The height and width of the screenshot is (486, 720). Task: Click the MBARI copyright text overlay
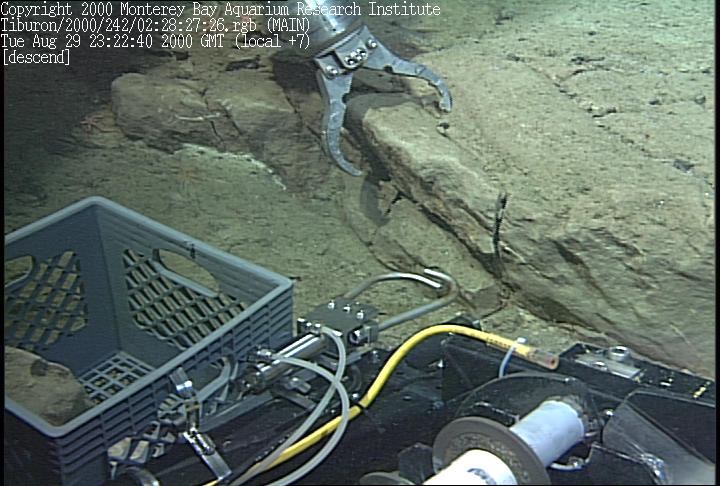[220, 10]
